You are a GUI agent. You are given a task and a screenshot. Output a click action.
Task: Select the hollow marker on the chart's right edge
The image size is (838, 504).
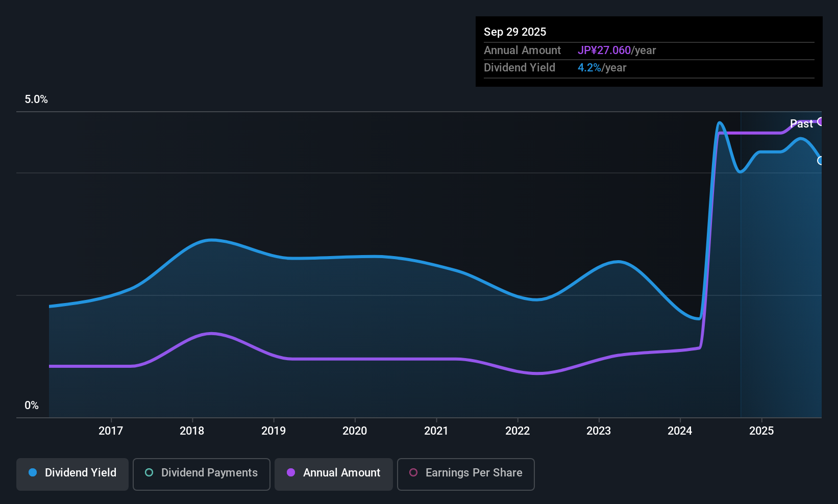[x=821, y=161]
